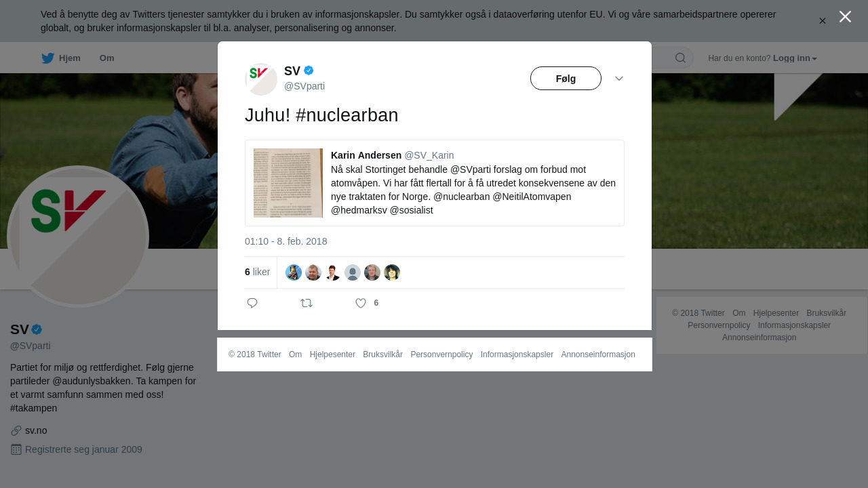Like the tweet with the heart icon
The width and height of the screenshot is (868, 488).
[x=361, y=303]
